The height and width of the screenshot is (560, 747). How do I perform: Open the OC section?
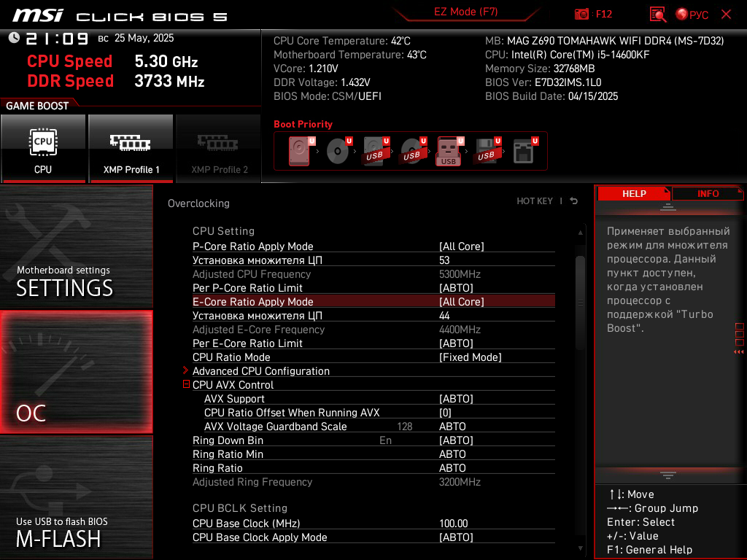click(x=76, y=372)
